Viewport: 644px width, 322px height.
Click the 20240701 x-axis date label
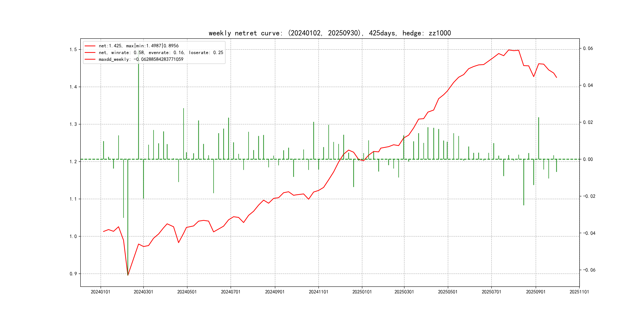pos(231,292)
